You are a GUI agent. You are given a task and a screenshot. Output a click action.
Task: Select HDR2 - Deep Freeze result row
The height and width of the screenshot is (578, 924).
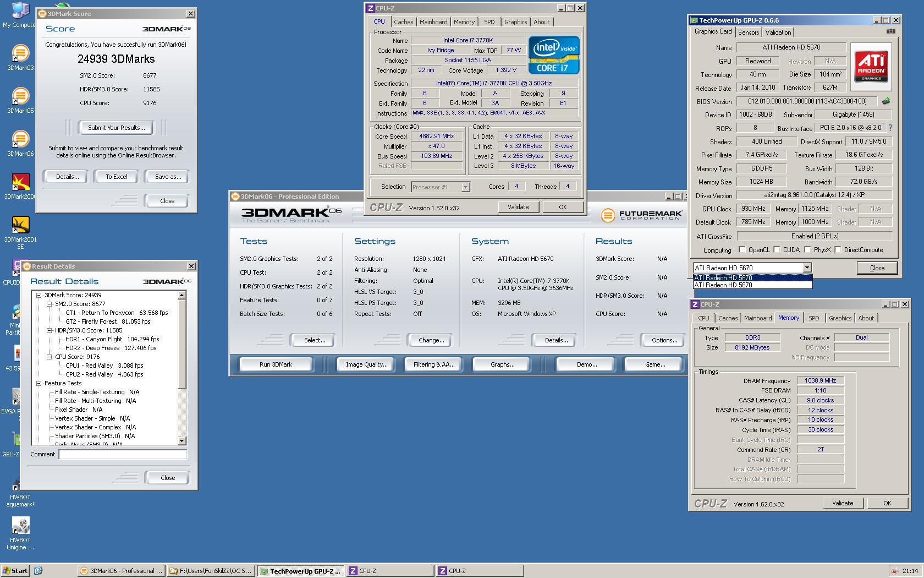pyautogui.click(x=111, y=348)
